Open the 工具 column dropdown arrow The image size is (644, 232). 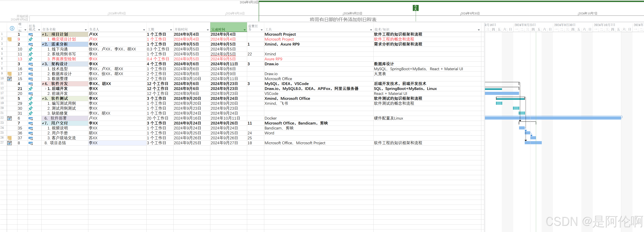point(371,30)
